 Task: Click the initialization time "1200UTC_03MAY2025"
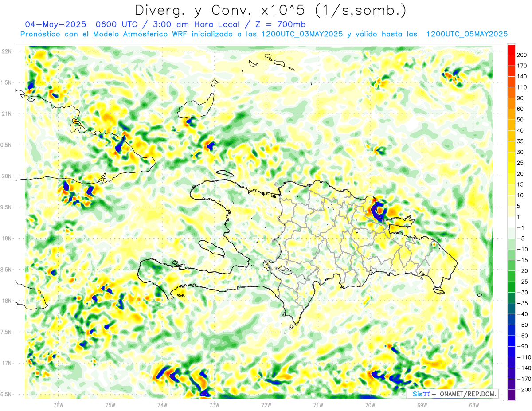tap(302, 34)
